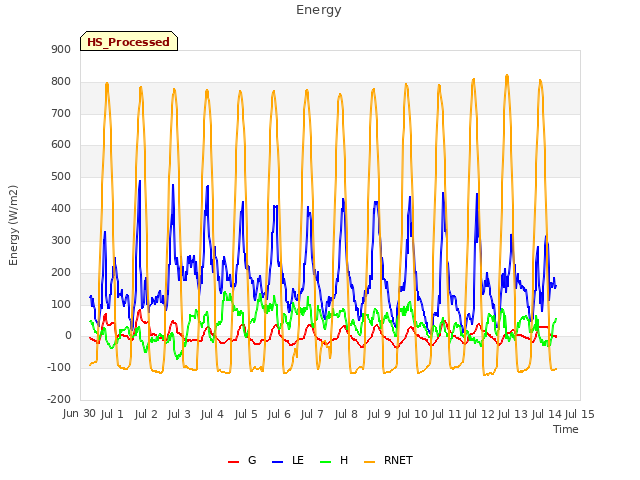This screenshot has height=480, width=640.
Task: Click the HS_Processed annotation label
Action: [129, 42]
